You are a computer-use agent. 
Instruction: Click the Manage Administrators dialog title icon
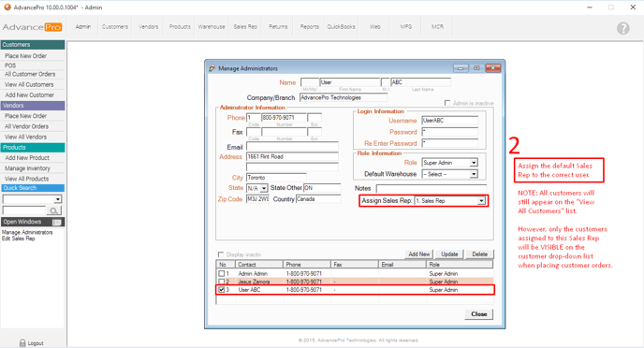point(212,68)
